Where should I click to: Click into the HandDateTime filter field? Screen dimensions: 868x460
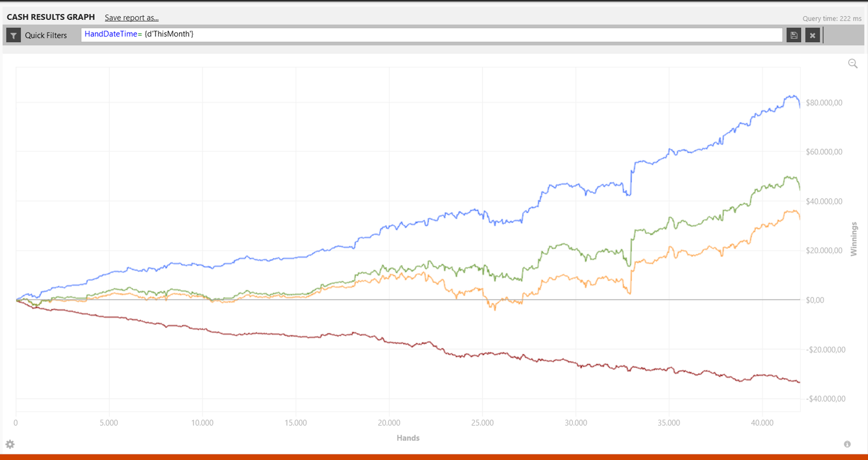pos(432,35)
